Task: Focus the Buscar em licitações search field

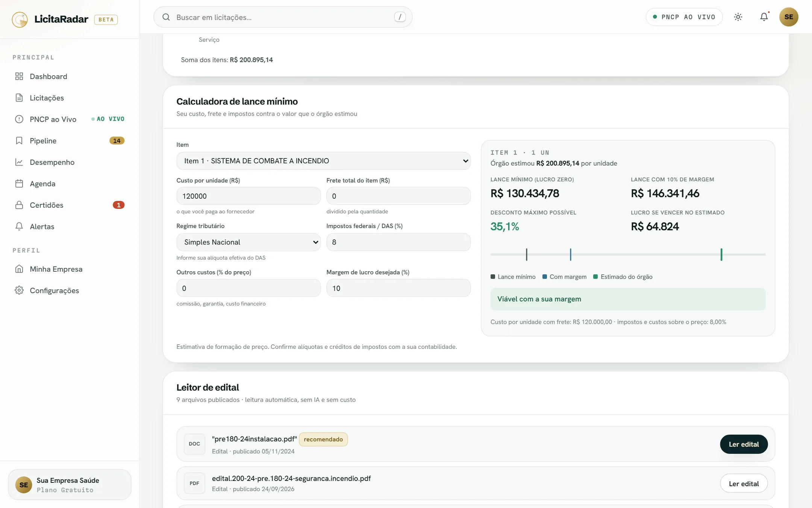Action: coord(283,17)
